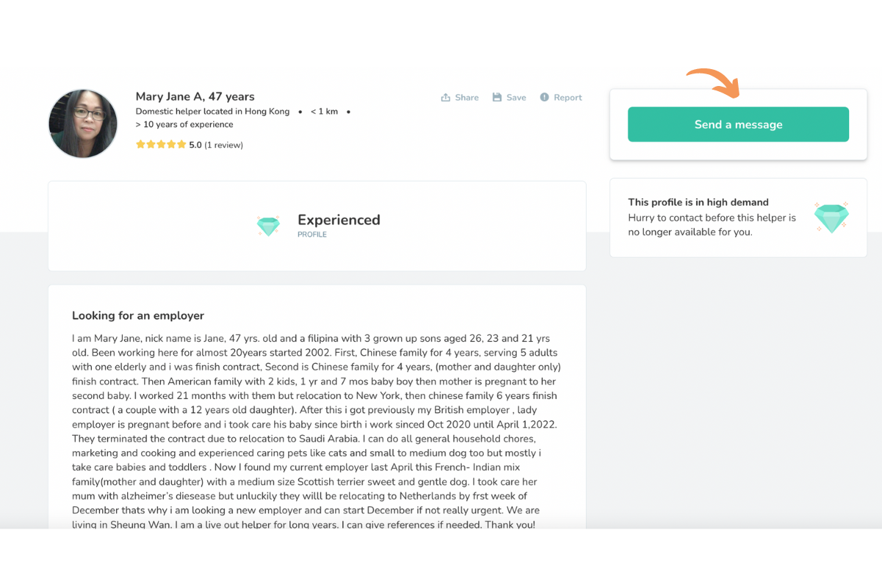Expand the high demand notice card
Viewport: 882px width, 588px height.
pos(738,218)
